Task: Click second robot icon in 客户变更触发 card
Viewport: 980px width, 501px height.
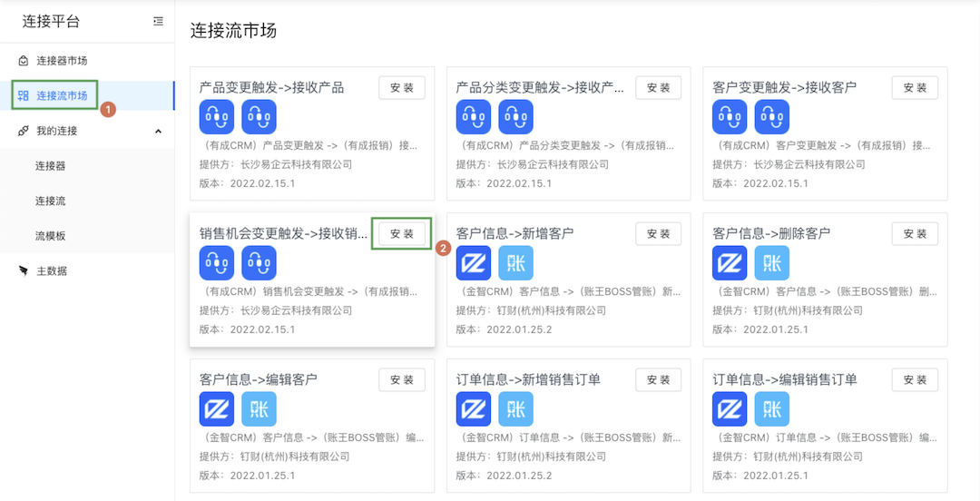Action: [x=772, y=117]
